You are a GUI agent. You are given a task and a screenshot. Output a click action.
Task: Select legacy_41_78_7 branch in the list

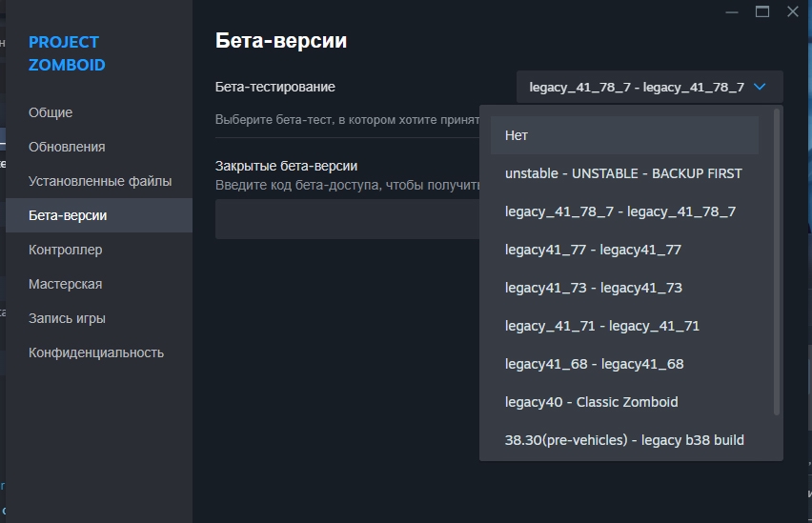click(624, 211)
